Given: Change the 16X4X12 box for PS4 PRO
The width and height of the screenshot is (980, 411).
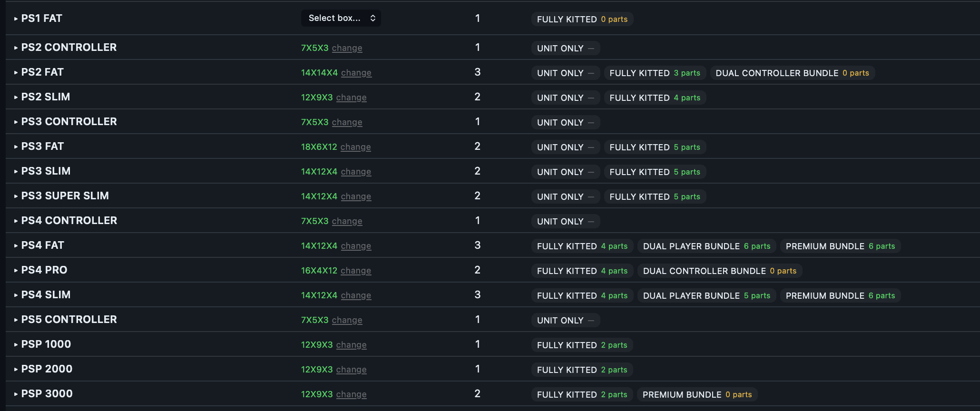Looking at the screenshot, I should [x=355, y=271].
